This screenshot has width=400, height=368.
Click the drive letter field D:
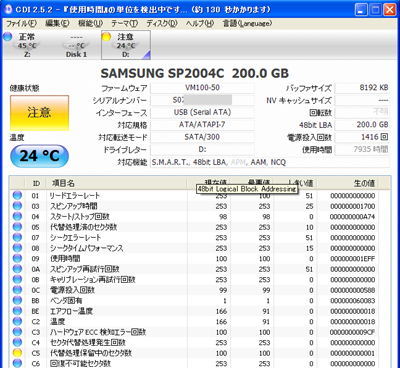pyautogui.click(x=202, y=149)
